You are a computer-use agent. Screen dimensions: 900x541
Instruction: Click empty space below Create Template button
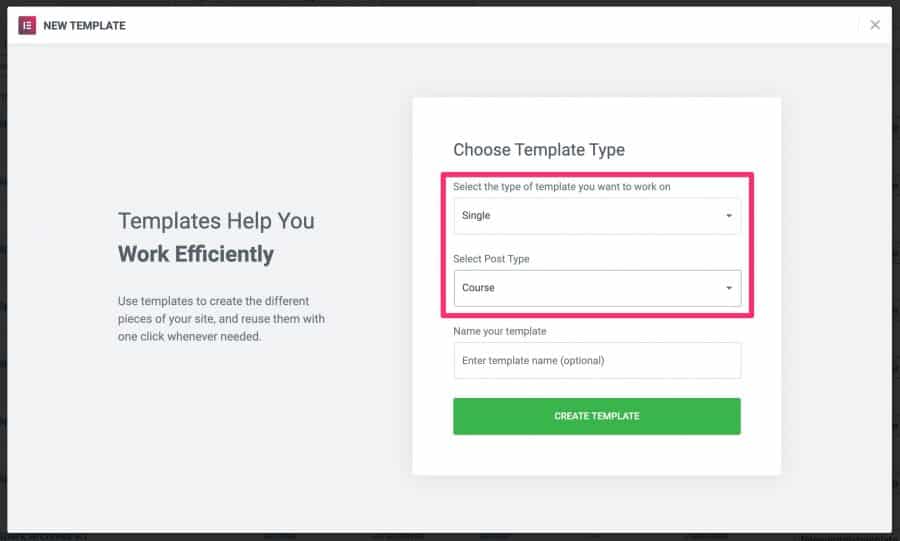pyautogui.click(x=596, y=455)
